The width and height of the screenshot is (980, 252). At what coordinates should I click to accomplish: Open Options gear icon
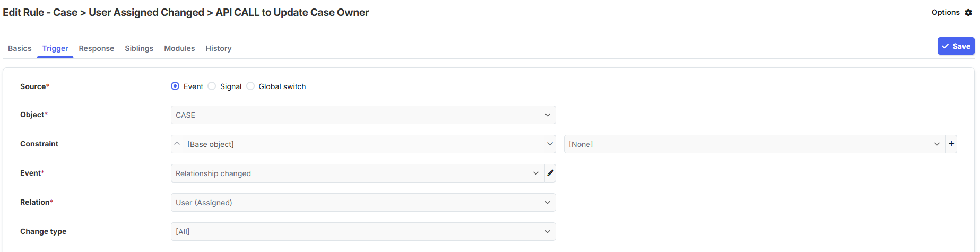[x=968, y=13]
